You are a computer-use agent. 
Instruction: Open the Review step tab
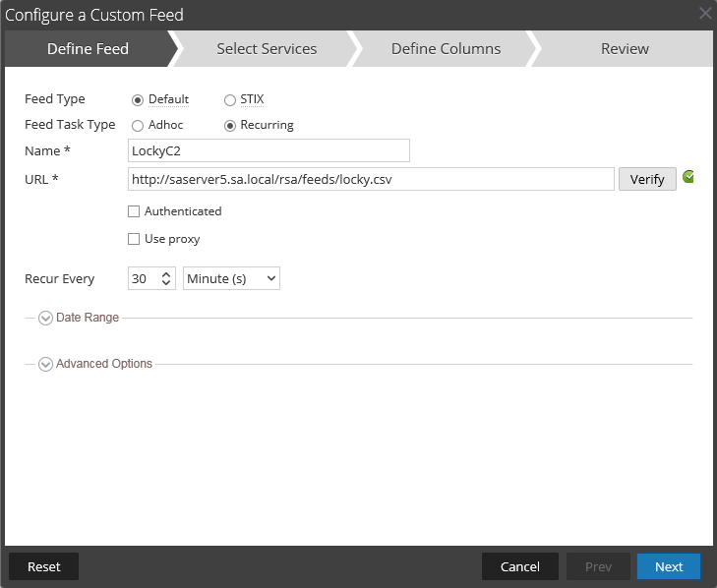[x=625, y=48]
